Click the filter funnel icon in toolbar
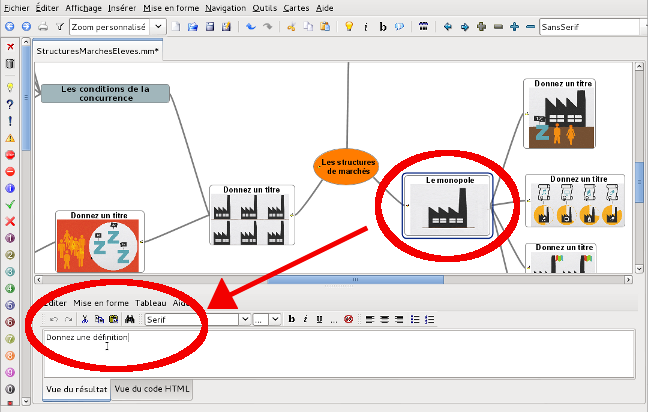 pyautogui.click(x=60, y=26)
